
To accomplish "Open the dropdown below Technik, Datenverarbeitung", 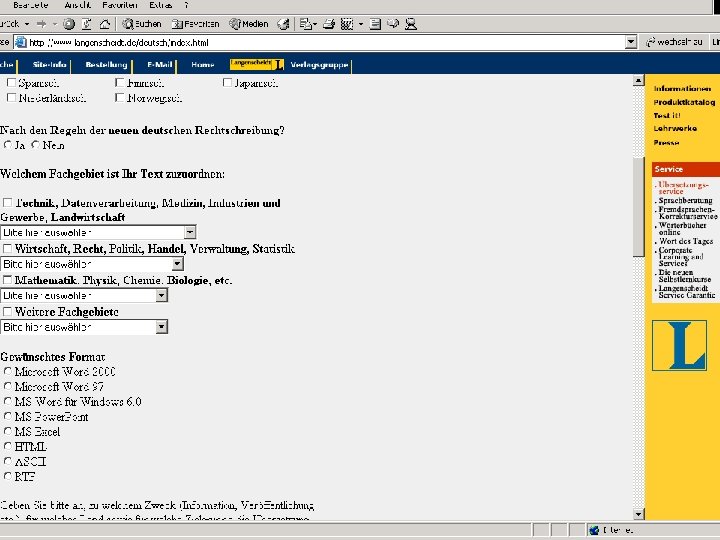I will click(98, 232).
